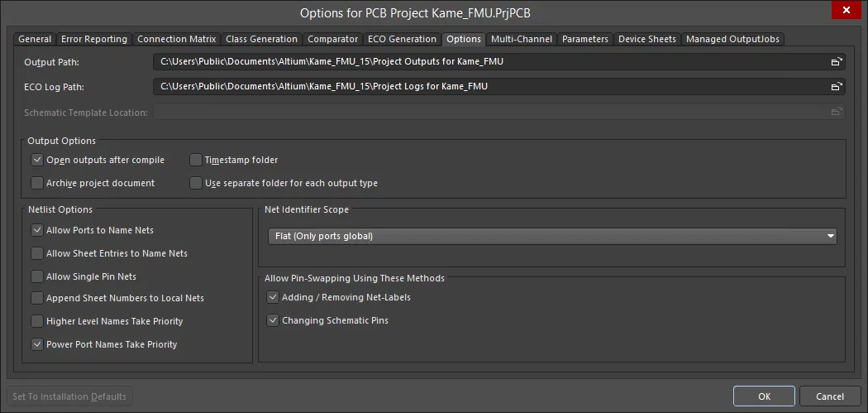Browse for Output Path folder icon
The image size is (868, 413).
(x=837, y=61)
